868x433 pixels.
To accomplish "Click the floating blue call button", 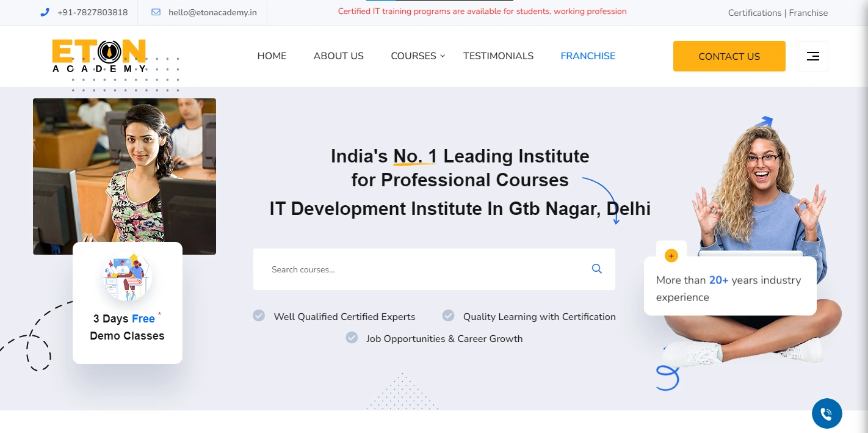I will tap(827, 413).
